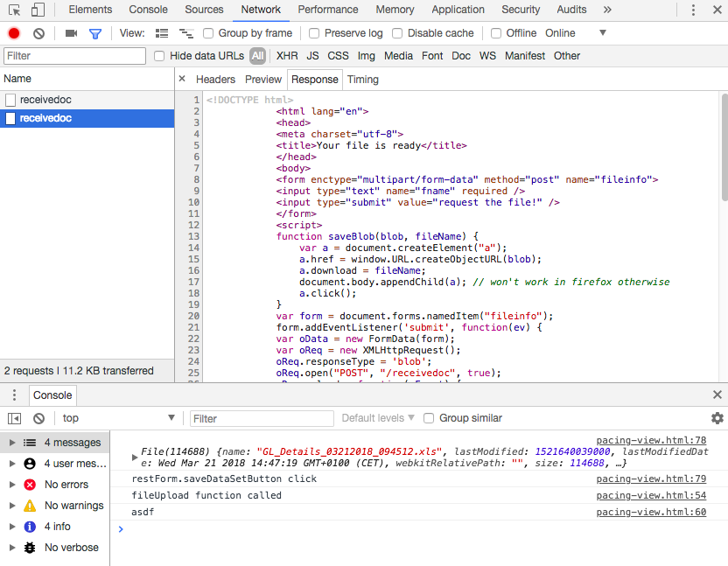Open Default levels dropdown
Screen dimensions: 728x566
pos(378,418)
